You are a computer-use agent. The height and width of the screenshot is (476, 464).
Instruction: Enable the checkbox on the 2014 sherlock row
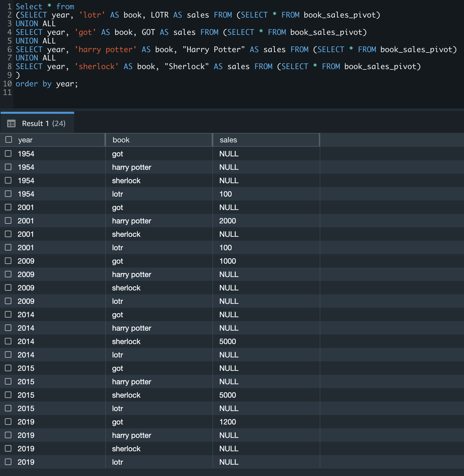pos(8,341)
